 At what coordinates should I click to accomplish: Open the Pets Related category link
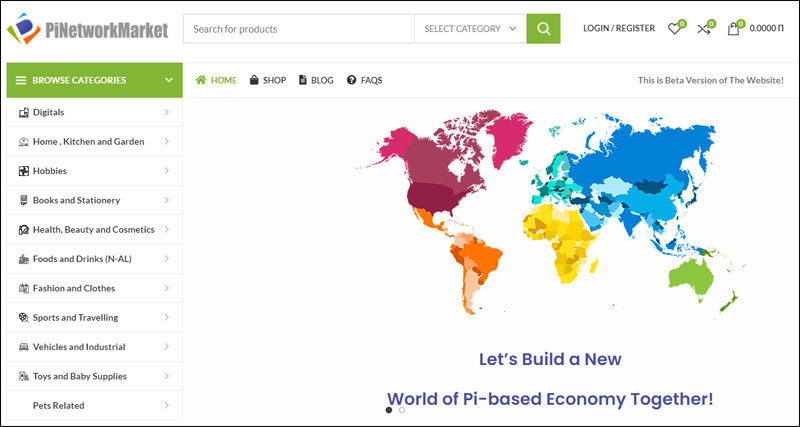[x=59, y=406]
